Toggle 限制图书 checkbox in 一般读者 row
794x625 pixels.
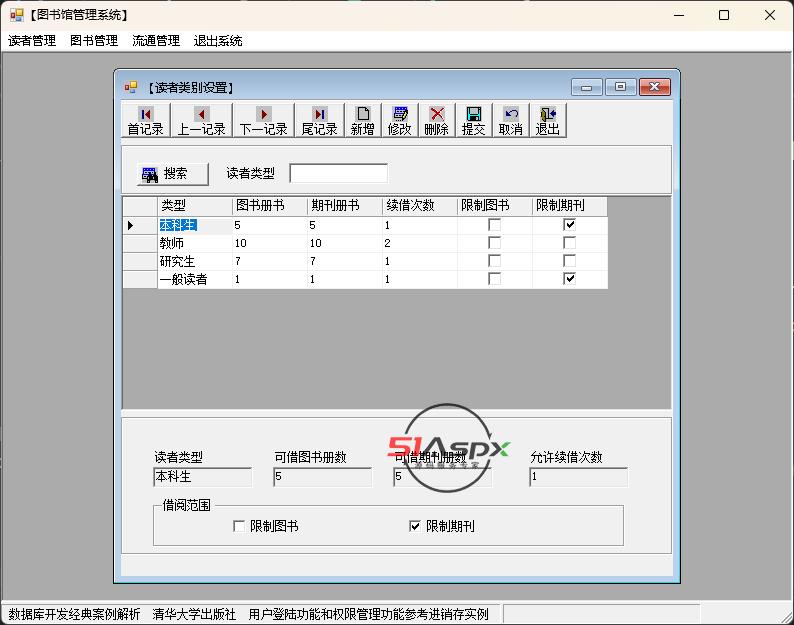point(494,279)
